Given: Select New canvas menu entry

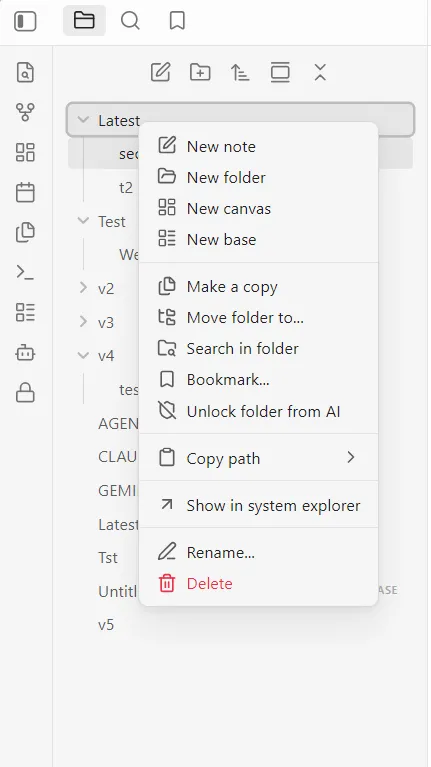Looking at the screenshot, I should coord(258,208).
